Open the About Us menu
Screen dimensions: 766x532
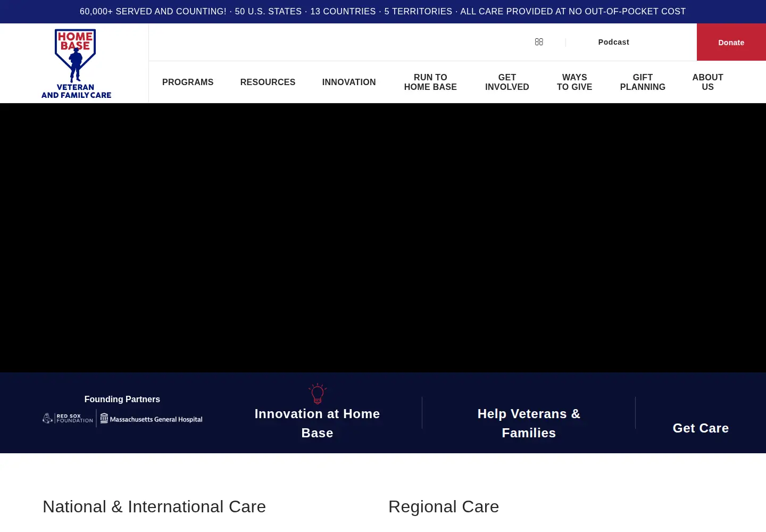pos(707,82)
